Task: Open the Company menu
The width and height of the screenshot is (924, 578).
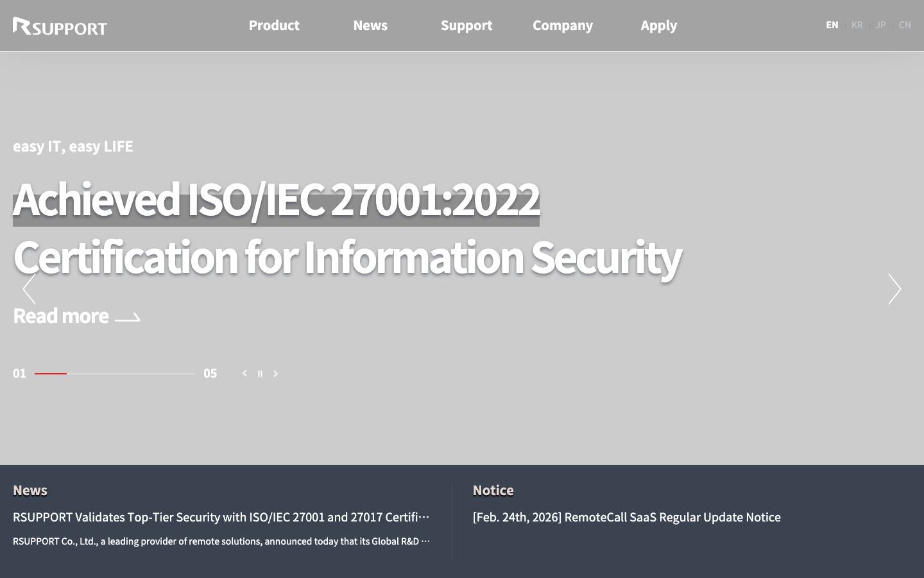Action: [x=563, y=26]
